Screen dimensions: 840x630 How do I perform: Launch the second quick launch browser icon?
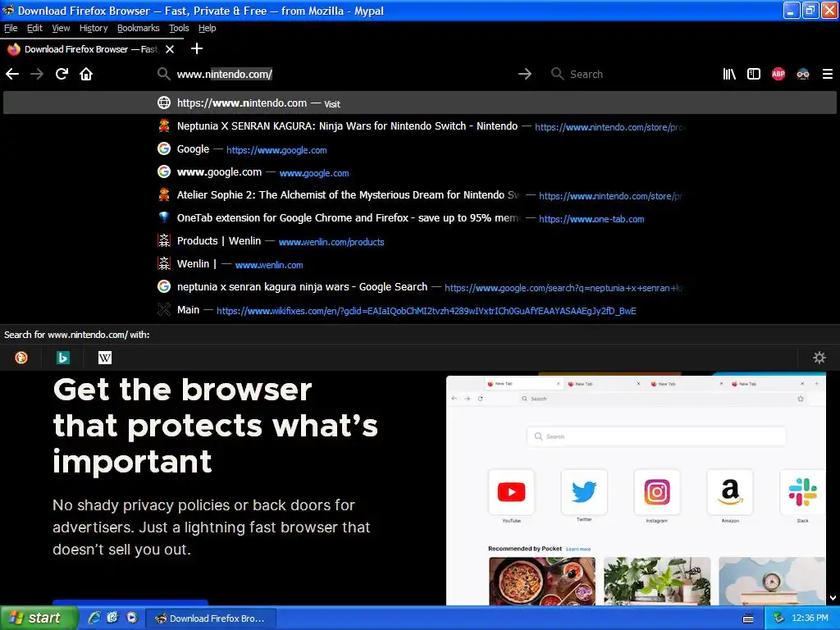[x=112, y=618]
